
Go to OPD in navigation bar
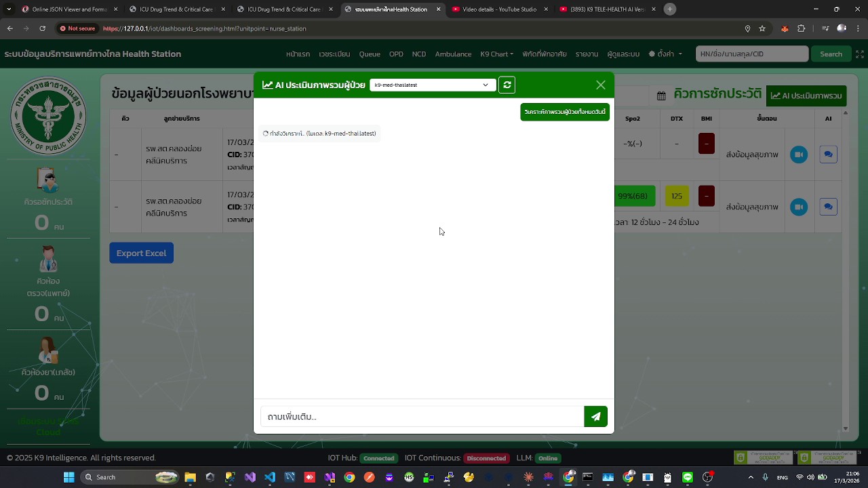(396, 54)
